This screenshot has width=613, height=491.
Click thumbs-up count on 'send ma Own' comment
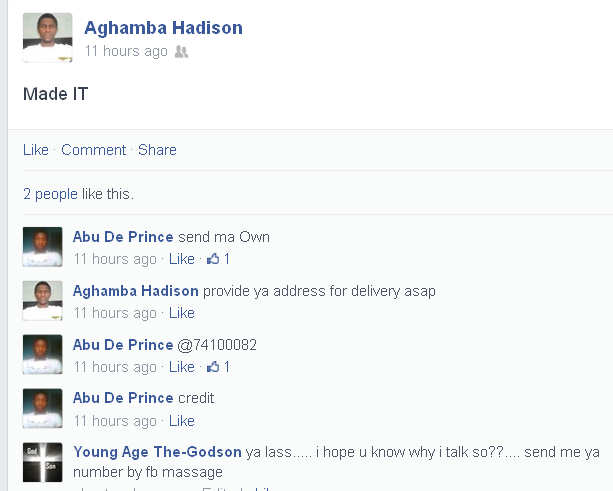218,259
